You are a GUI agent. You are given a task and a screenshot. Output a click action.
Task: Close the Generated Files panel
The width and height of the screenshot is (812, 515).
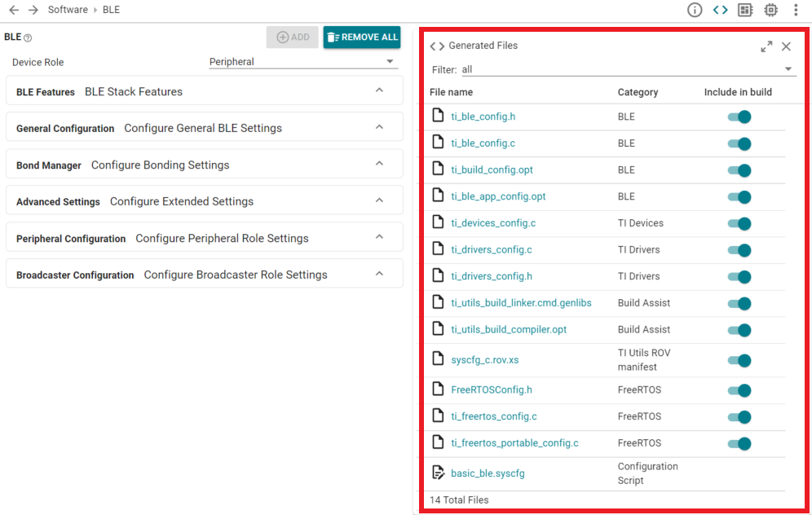point(786,46)
